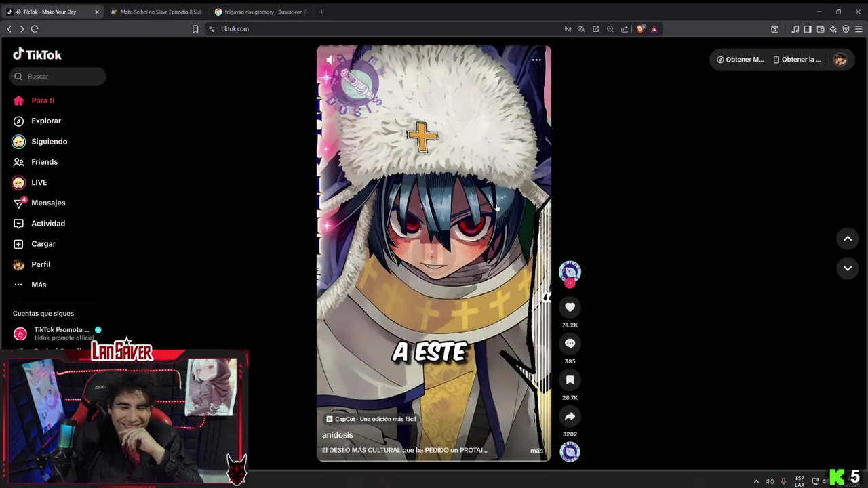Open the Explorar page
This screenshot has height=488, width=868.
[37, 121]
